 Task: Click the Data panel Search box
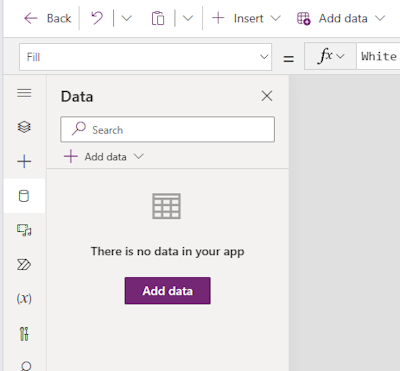[x=167, y=129]
